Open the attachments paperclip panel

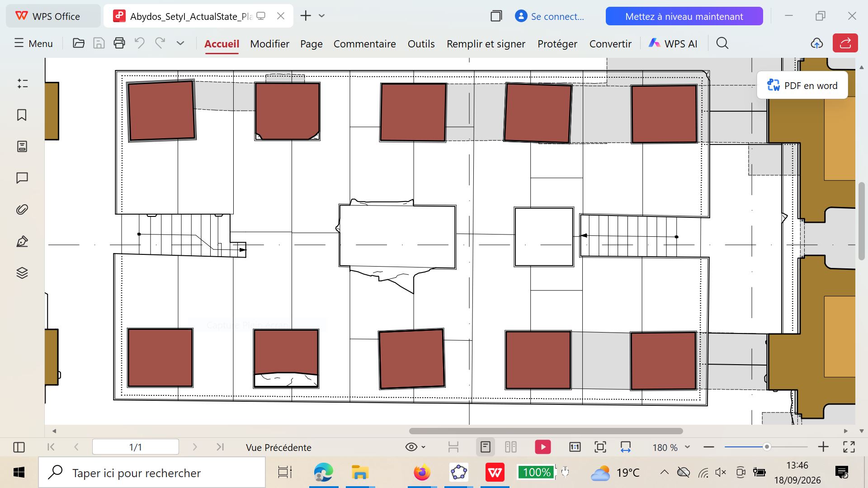click(22, 210)
